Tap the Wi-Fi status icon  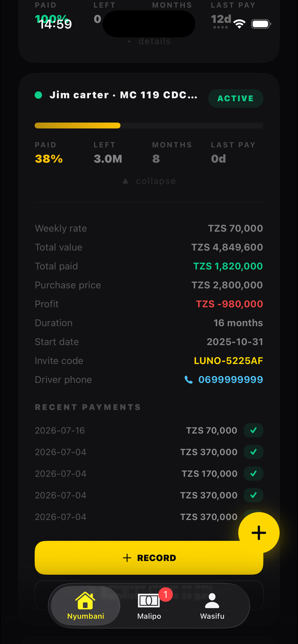click(239, 24)
